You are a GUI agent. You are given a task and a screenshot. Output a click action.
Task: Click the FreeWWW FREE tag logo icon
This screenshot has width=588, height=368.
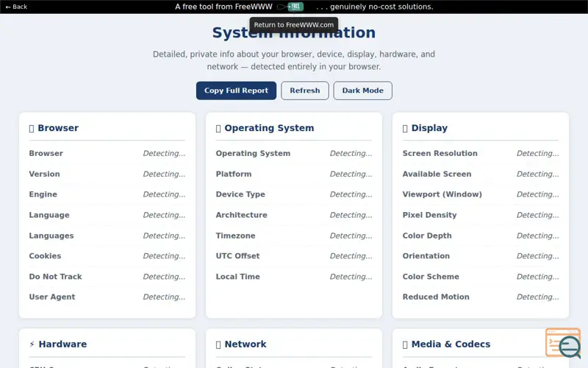(290, 7)
